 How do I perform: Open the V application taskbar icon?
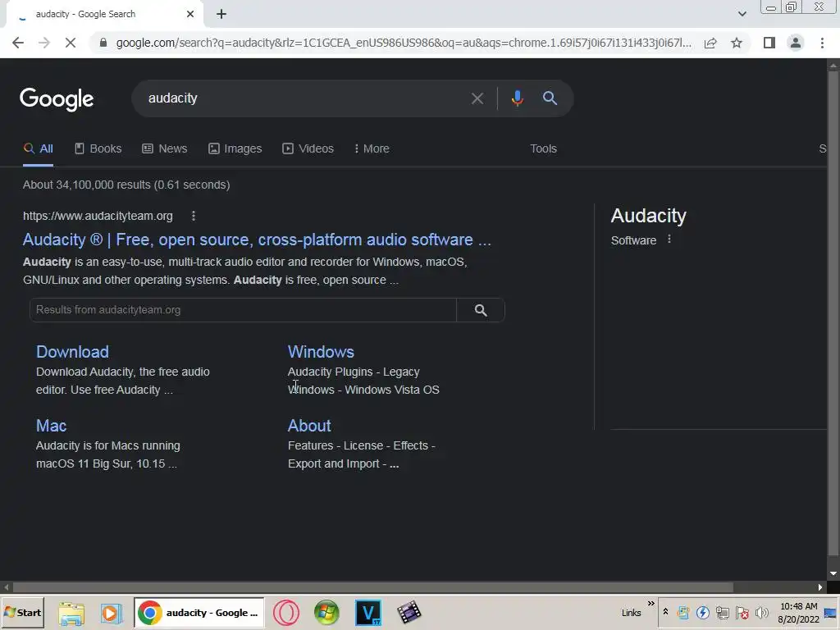[368, 613]
